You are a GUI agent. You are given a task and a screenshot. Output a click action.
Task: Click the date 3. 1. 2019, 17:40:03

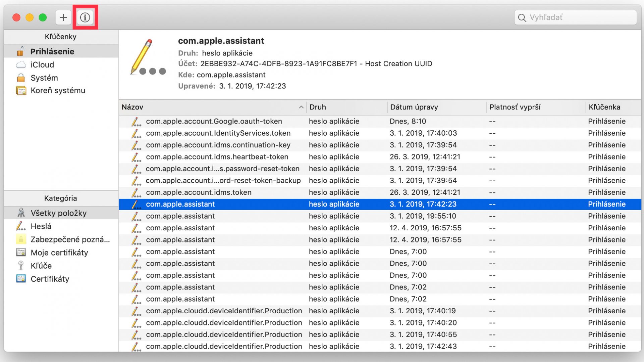click(423, 133)
